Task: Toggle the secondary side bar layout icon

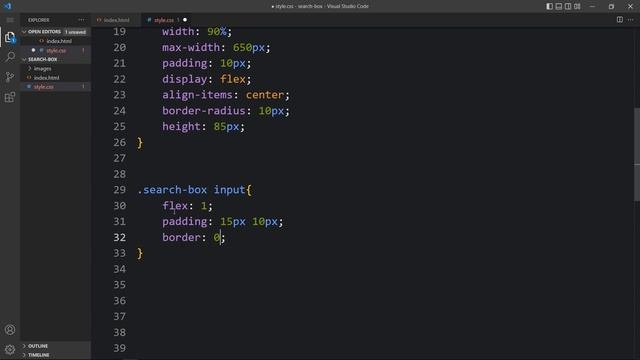Action: tap(568, 6)
